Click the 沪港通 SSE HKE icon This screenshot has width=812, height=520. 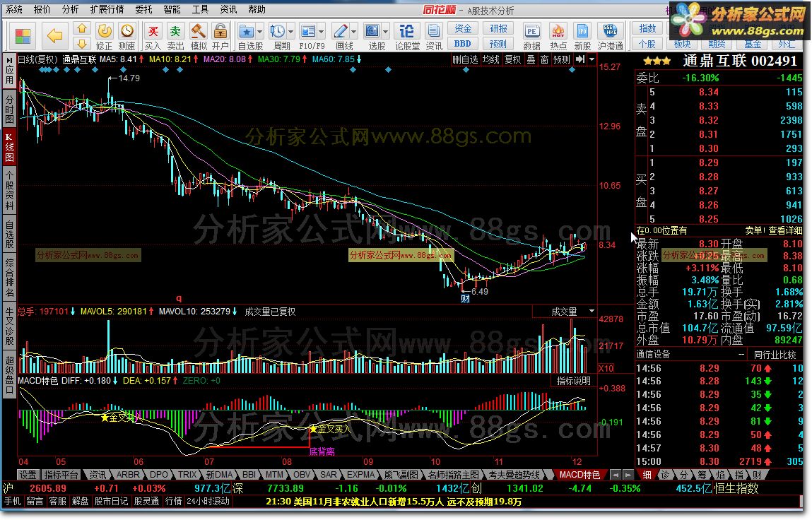click(610, 37)
